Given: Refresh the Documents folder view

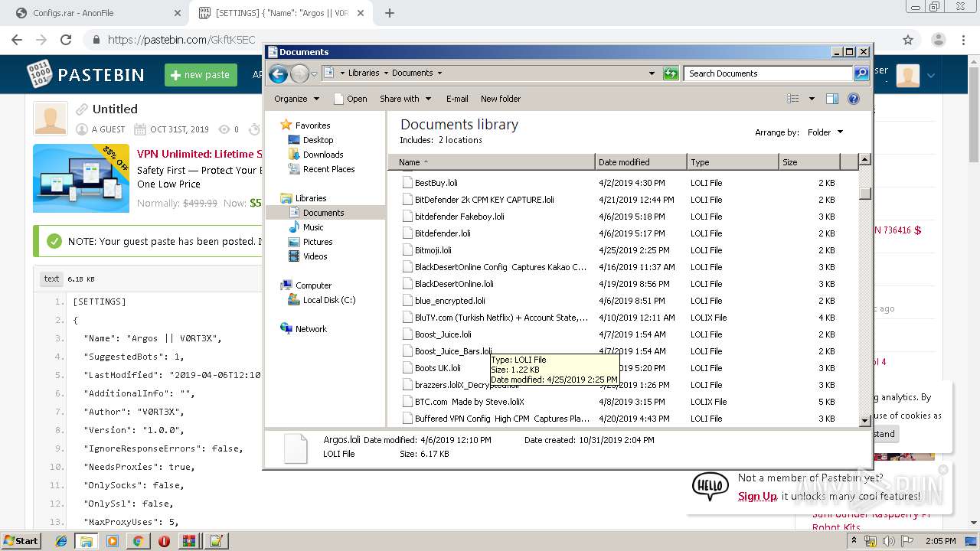Looking at the screenshot, I should point(671,73).
